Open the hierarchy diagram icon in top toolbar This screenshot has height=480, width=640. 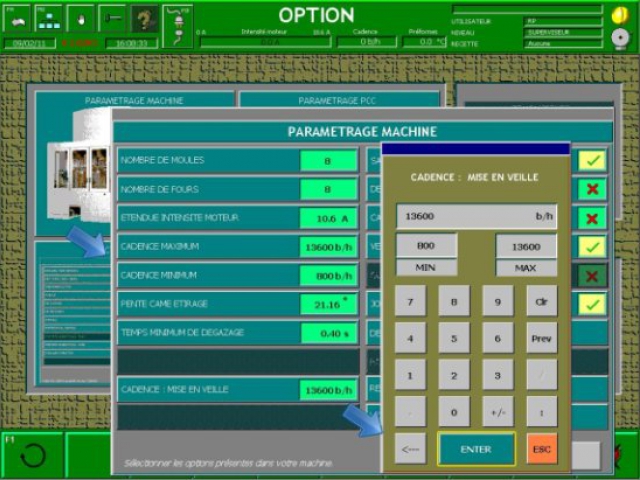tap(49, 19)
